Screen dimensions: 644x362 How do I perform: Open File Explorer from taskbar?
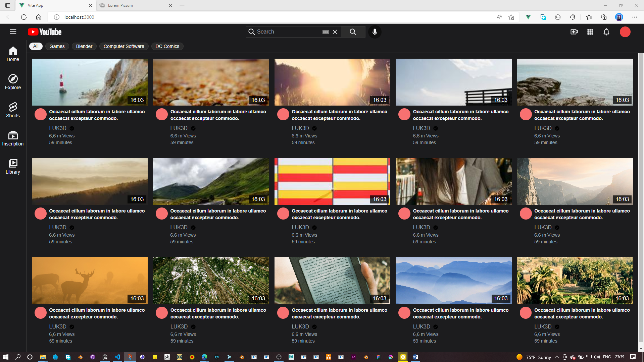point(43,357)
